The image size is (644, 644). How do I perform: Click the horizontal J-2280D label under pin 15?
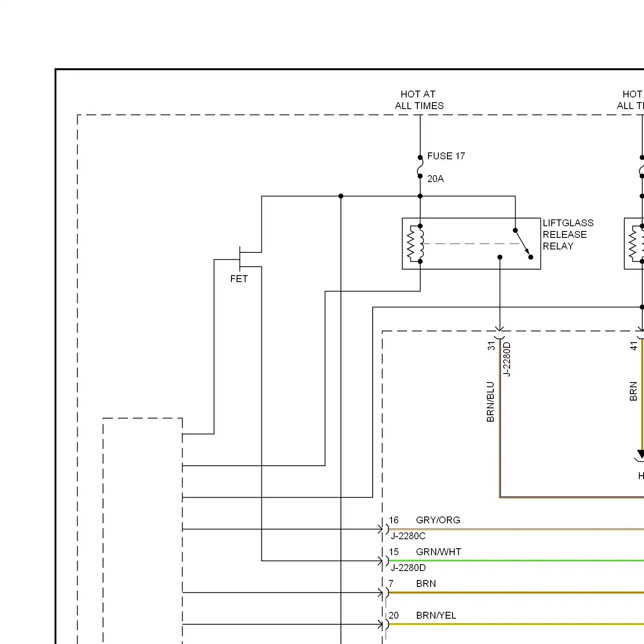click(408, 568)
